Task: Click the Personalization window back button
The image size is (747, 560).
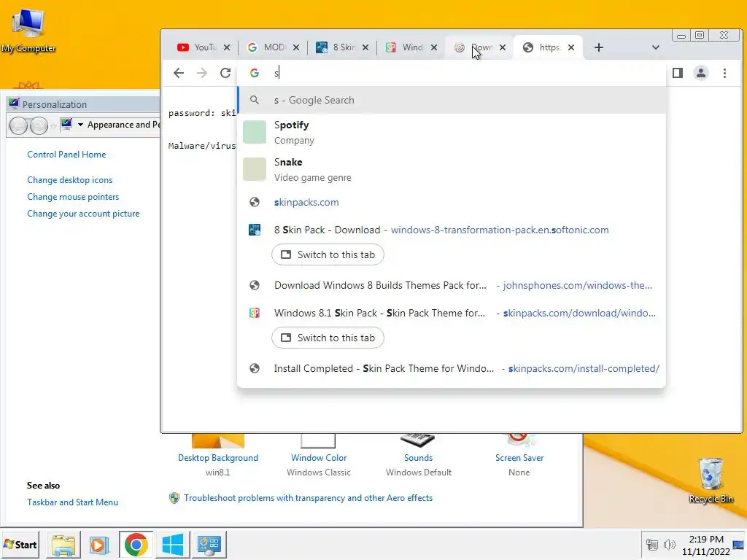Action: (x=18, y=125)
